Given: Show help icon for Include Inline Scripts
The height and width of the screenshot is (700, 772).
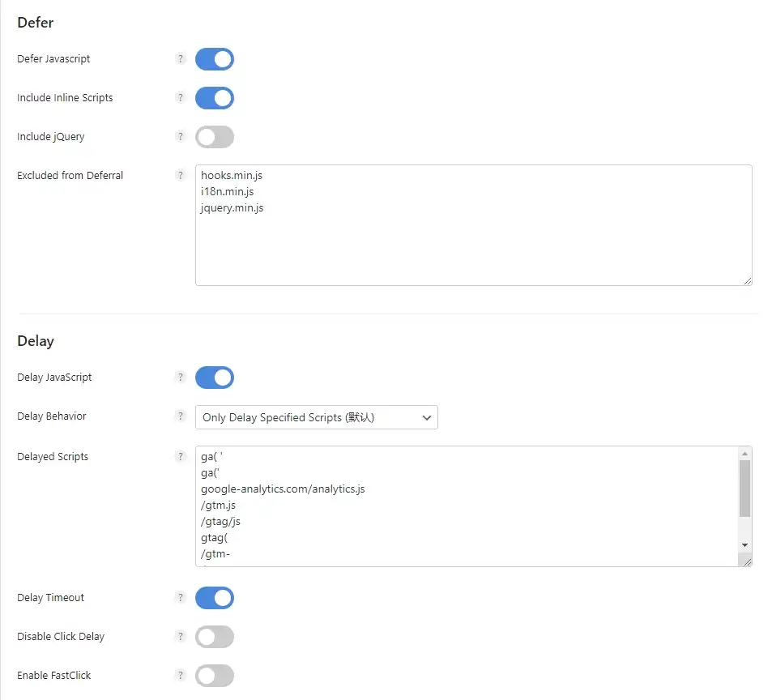Looking at the screenshot, I should [x=181, y=97].
